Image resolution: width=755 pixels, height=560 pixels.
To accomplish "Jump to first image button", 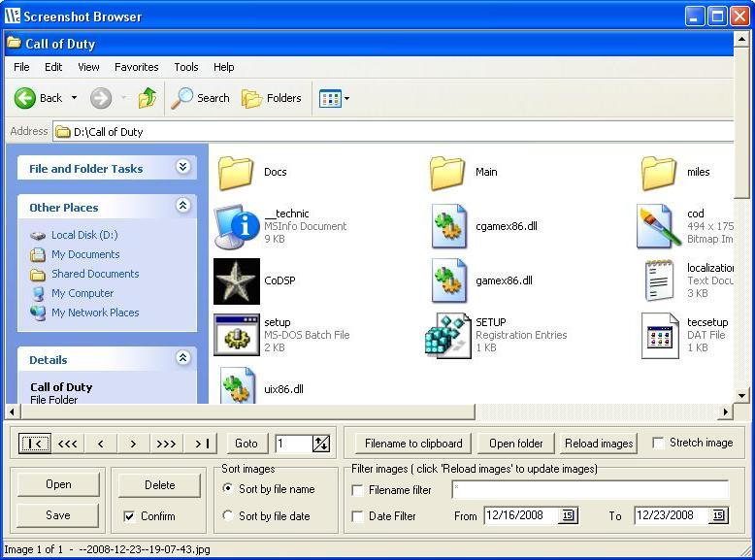I will (x=35, y=443).
